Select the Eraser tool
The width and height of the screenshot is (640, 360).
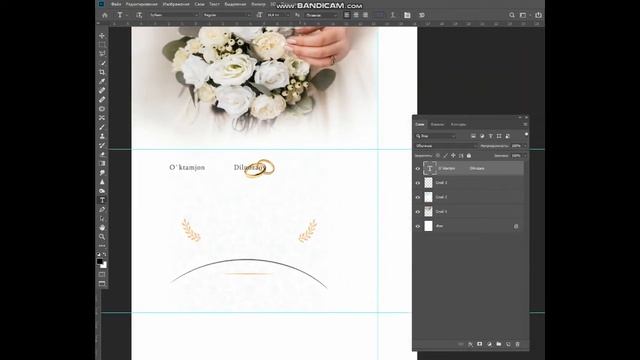coord(102,154)
